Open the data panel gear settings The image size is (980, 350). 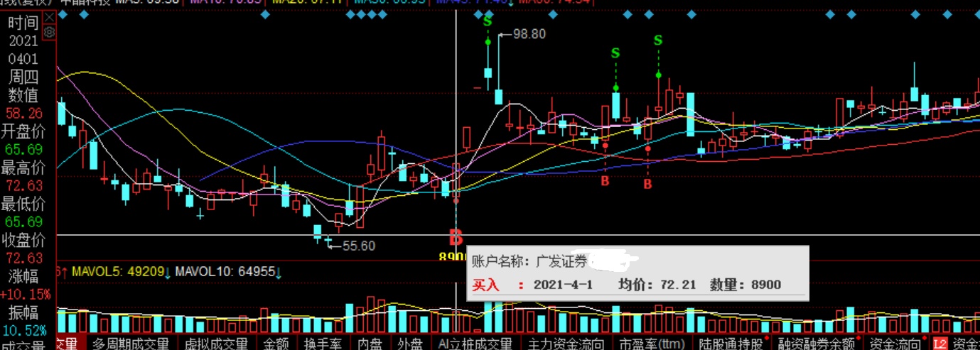click(49, 32)
